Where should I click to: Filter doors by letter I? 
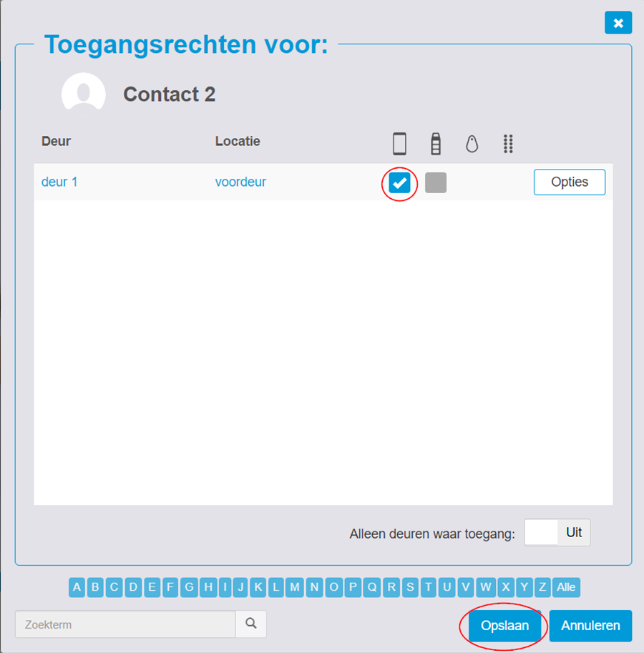click(225, 587)
